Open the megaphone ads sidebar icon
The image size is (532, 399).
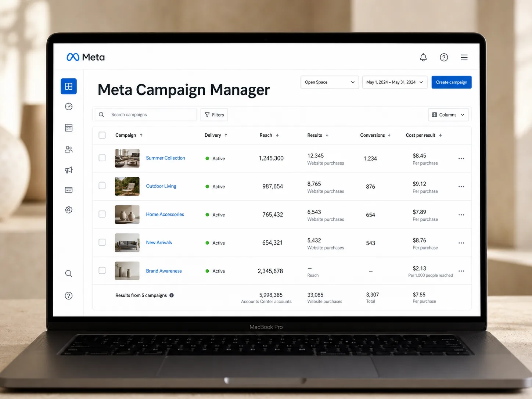[69, 170]
